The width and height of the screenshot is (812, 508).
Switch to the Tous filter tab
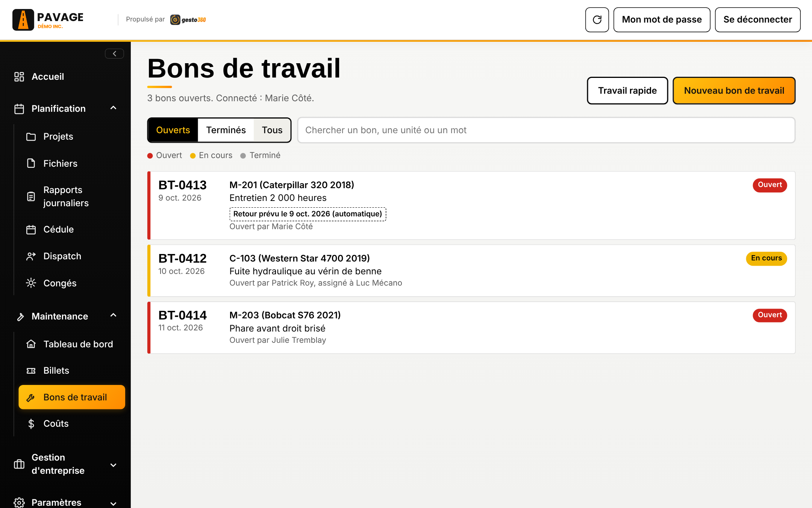coord(272,130)
